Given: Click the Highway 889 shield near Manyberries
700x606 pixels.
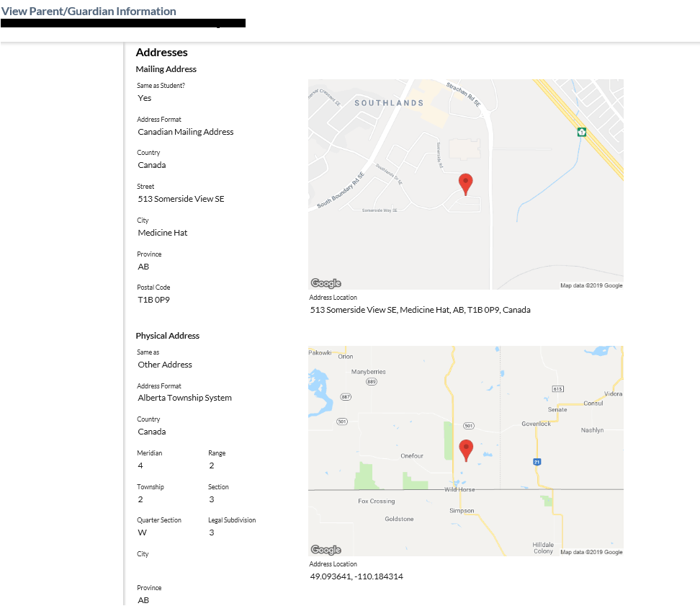Looking at the screenshot, I should pyautogui.click(x=371, y=382).
